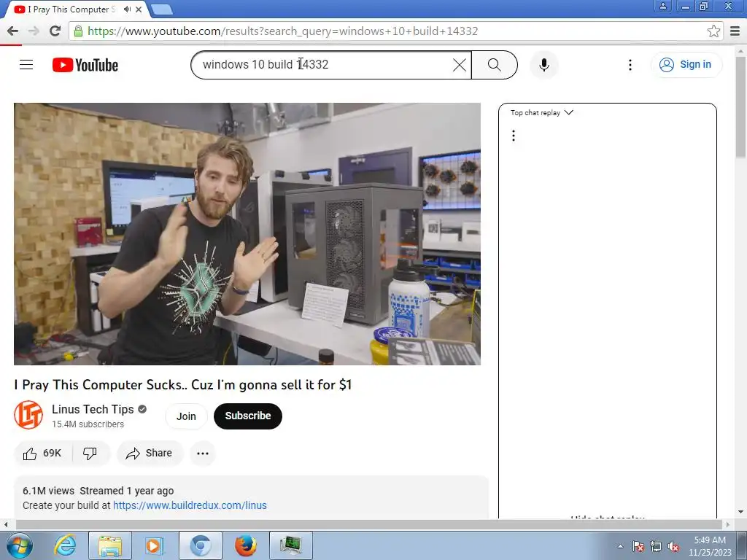Open Linus Tech Tips channel avatar
This screenshot has height=560, width=747.
(x=28, y=415)
